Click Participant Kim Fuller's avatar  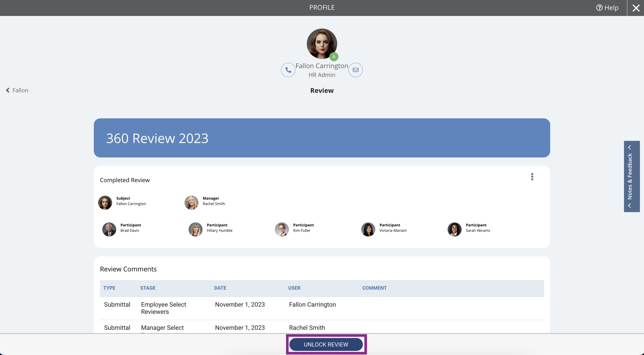pyautogui.click(x=282, y=229)
